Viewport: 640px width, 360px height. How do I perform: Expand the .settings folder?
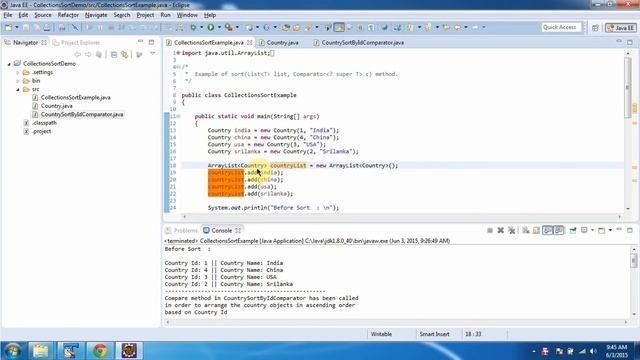coord(18,73)
